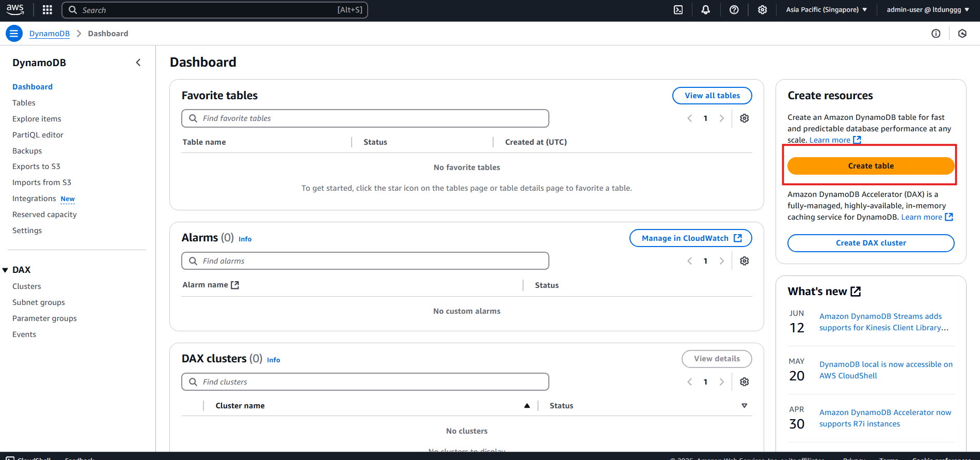Open Parameter groups in the sidebar

pyautogui.click(x=44, y=318)
